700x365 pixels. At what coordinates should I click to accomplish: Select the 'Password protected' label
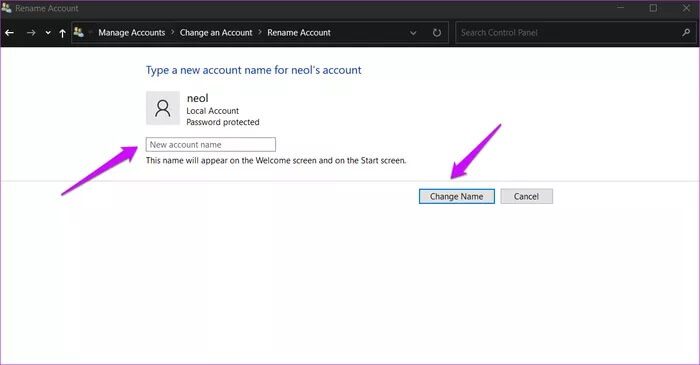coord(223,122)
